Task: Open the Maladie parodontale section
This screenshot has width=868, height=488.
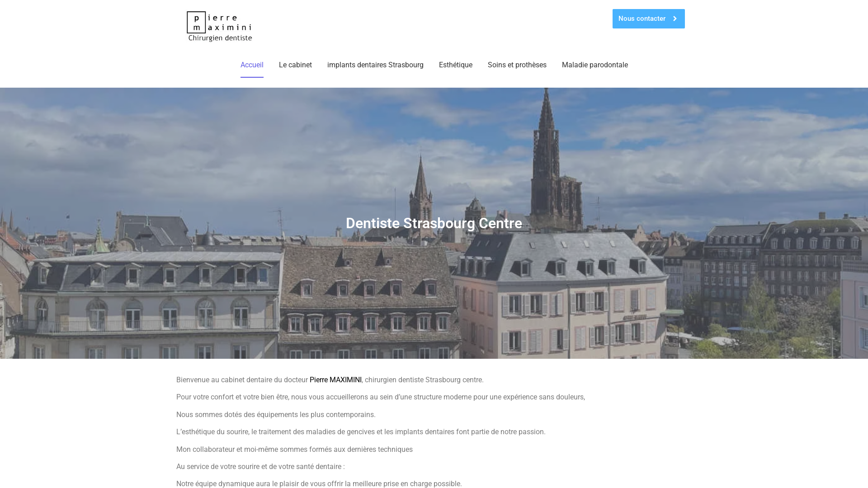Action: (595, 65)
